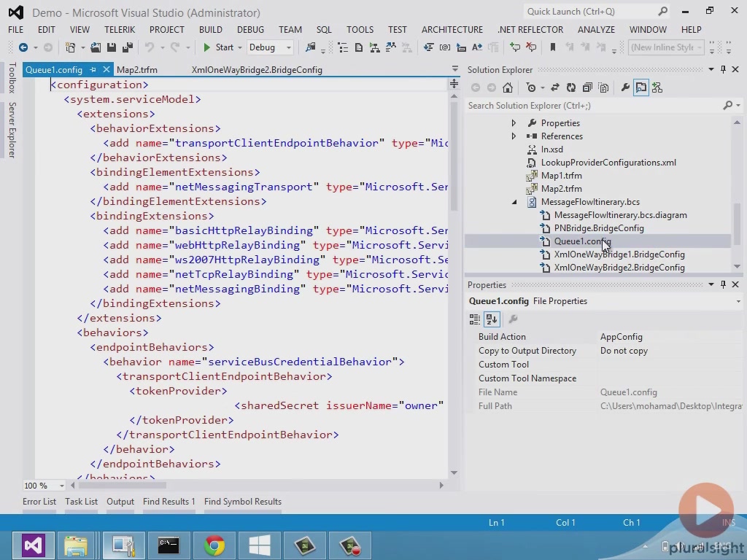
Task: Click Sync with Active Document icon
Action: coord(555,87)
